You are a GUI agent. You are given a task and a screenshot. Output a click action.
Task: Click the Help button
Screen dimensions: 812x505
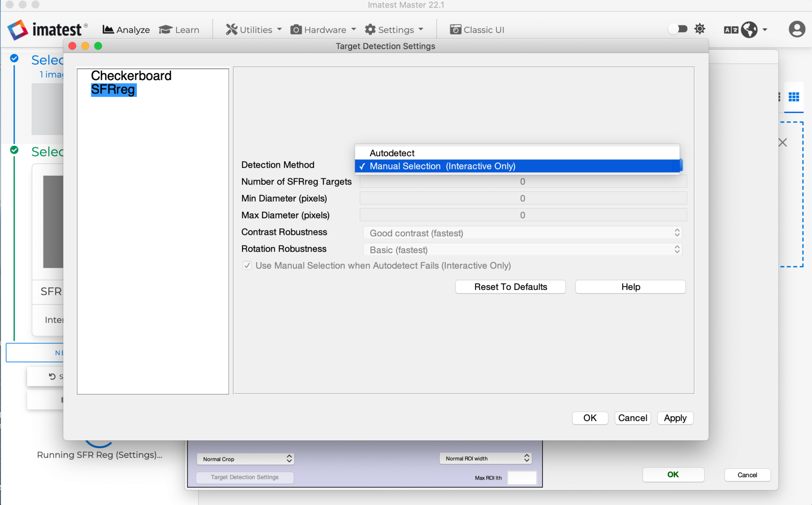tap(630, 286)
